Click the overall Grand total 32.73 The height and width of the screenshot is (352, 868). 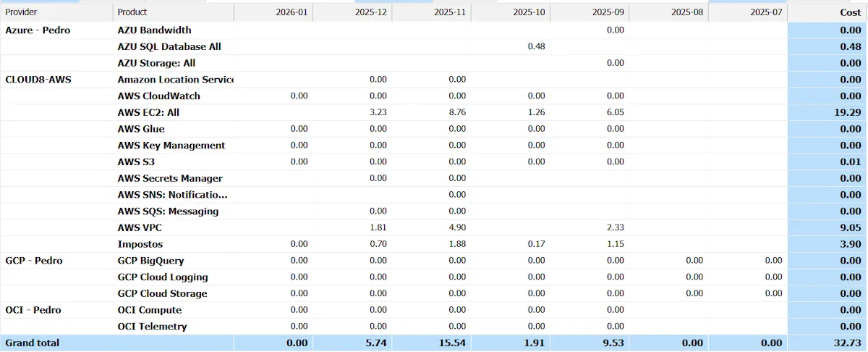[x=848, y=343]
